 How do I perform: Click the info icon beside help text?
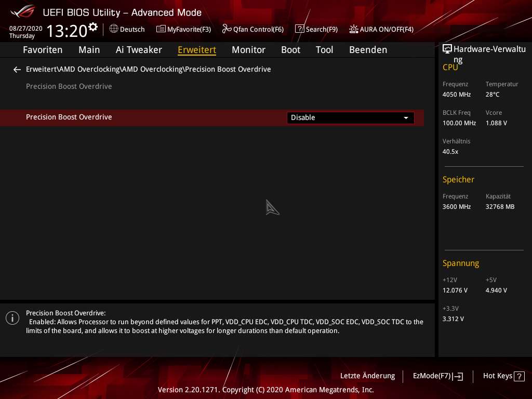pos(12,318)
